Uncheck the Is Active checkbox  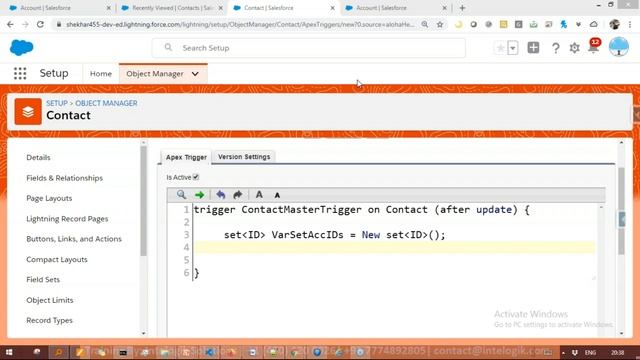(x=196, y=177)
